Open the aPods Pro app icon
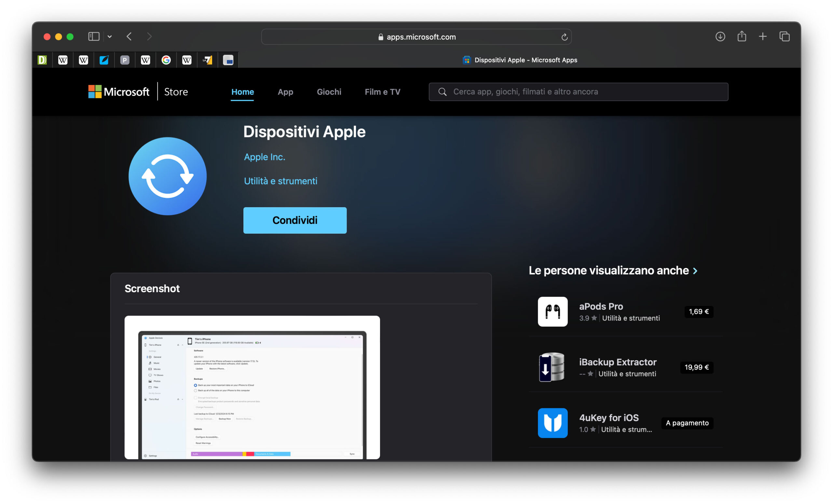Image resolution: width=833 pixels, height=504 pixels. pyautogui.click(x=553, y=312)
